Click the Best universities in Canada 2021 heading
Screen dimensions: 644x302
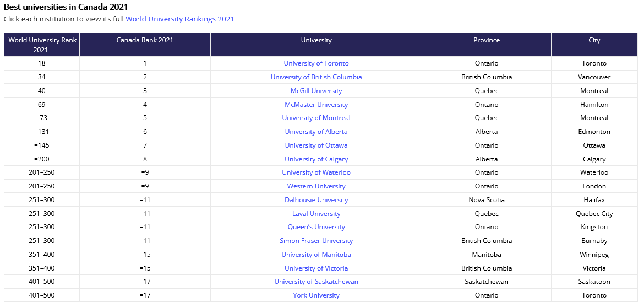[x=66, y=7]
